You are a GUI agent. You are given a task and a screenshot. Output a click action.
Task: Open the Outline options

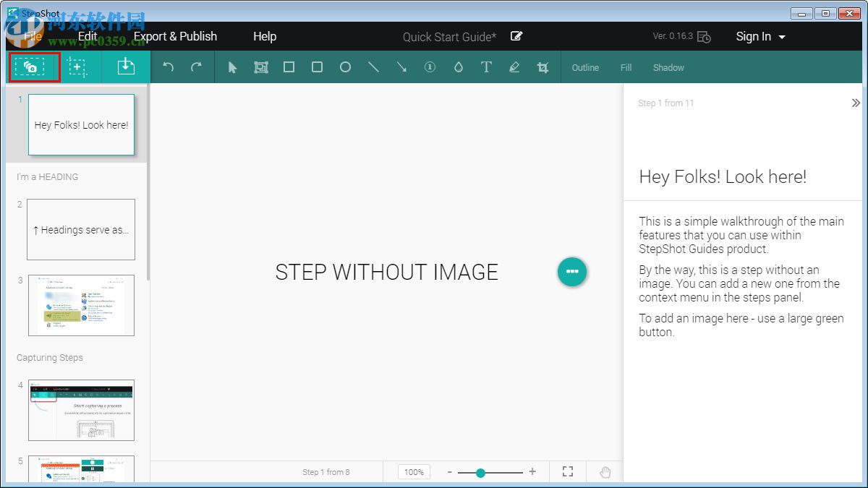pyautogui.click(x=585, y=67)
